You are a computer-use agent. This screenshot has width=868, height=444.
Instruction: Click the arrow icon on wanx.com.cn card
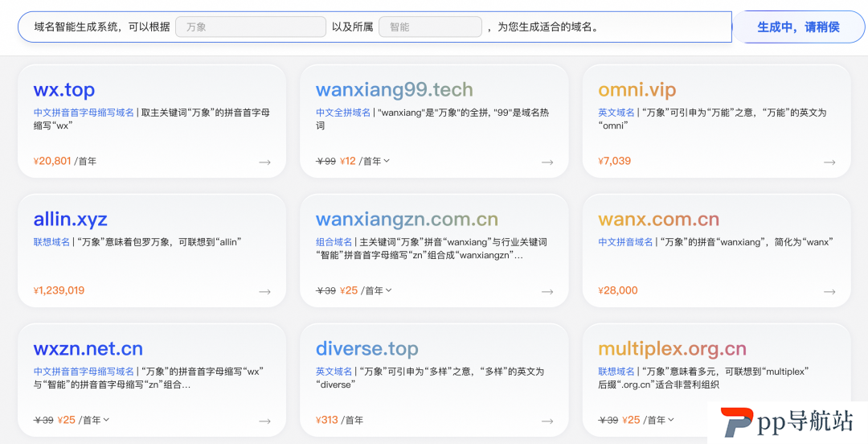click(829, 291)
